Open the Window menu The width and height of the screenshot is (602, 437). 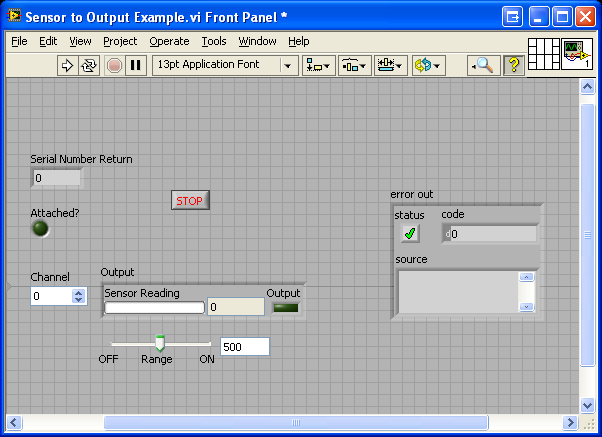click(x=257, y=41)
